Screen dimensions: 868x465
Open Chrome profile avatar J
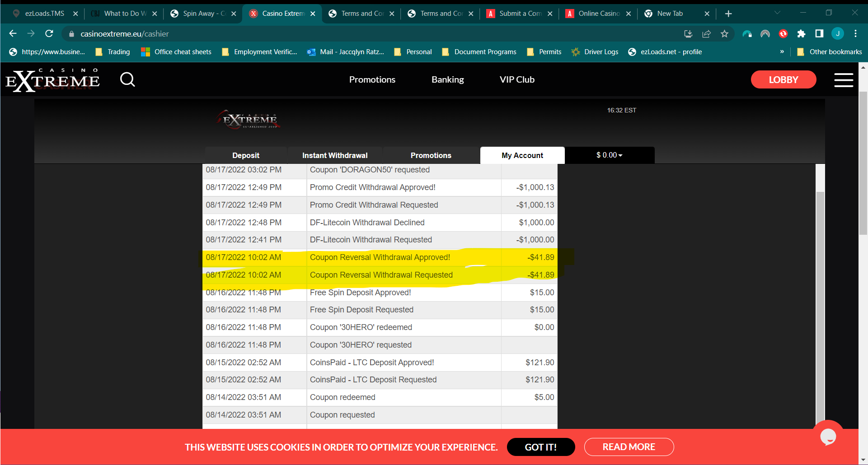pyautogui.click(x=837, y=33)
